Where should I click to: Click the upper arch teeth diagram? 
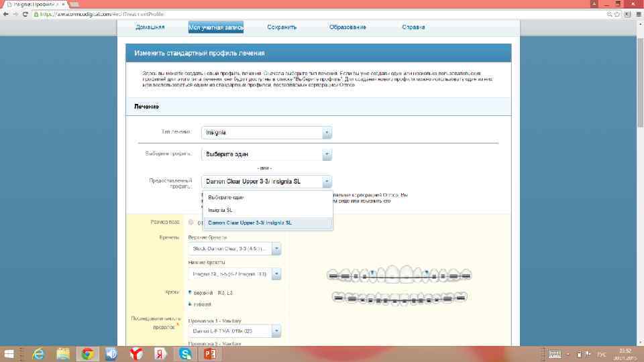[398, 274]
